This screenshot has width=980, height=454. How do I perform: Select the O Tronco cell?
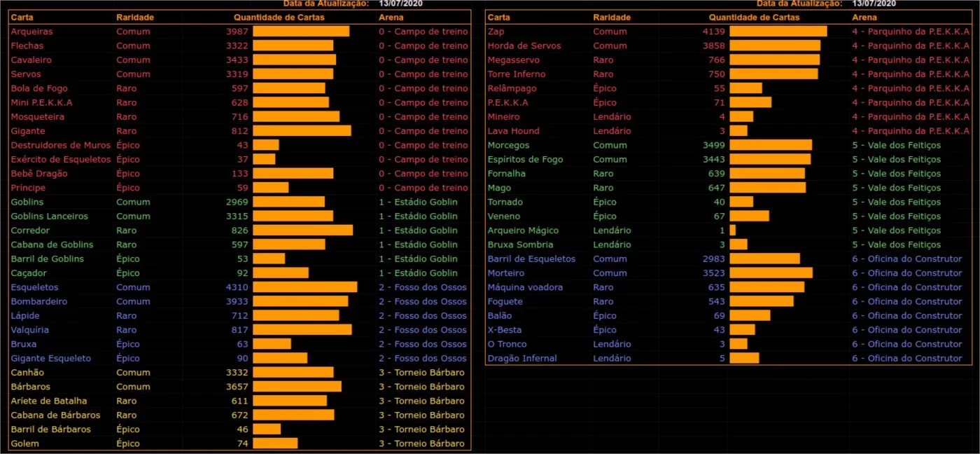[x=507, y=344]
